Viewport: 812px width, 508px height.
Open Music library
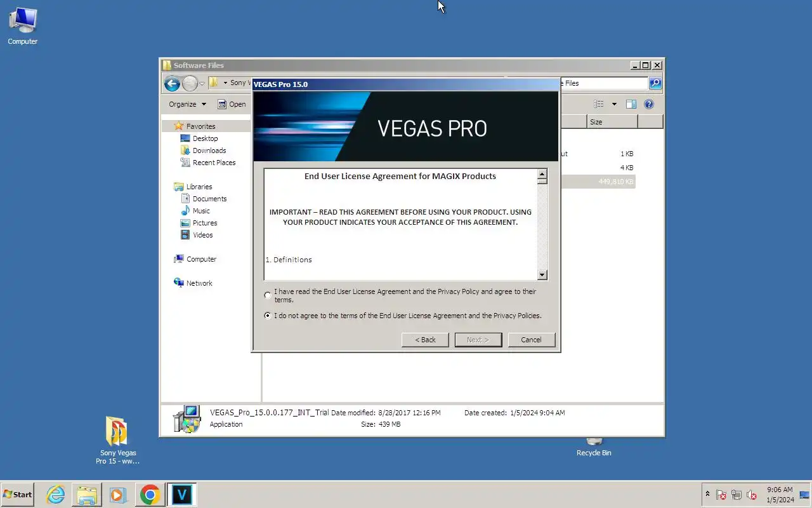click(x=201, y=211)
